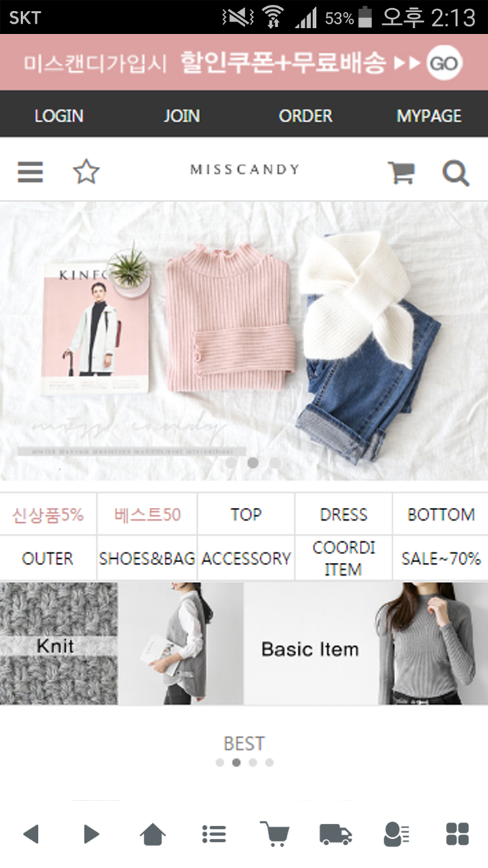Click the MISSCANDY logo

[x=245, y=170]
